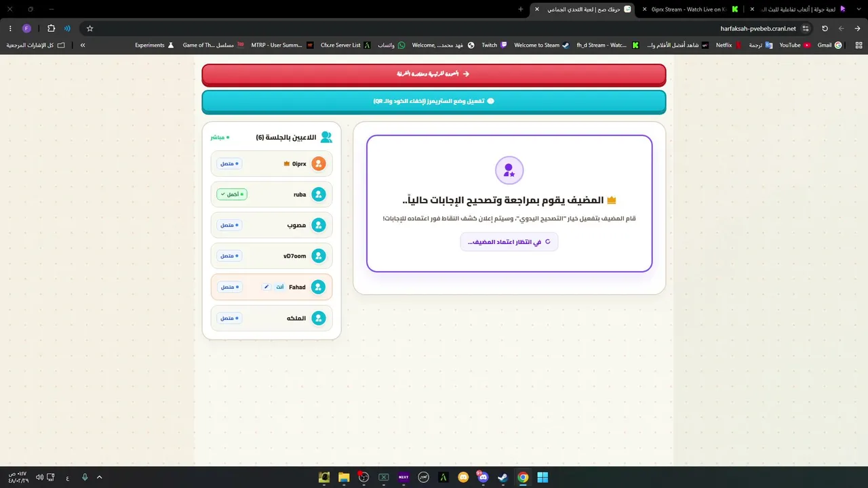This screenshot has width=868, height=488.
Task: Open the volume control in tray
Action: click(39, 477)
